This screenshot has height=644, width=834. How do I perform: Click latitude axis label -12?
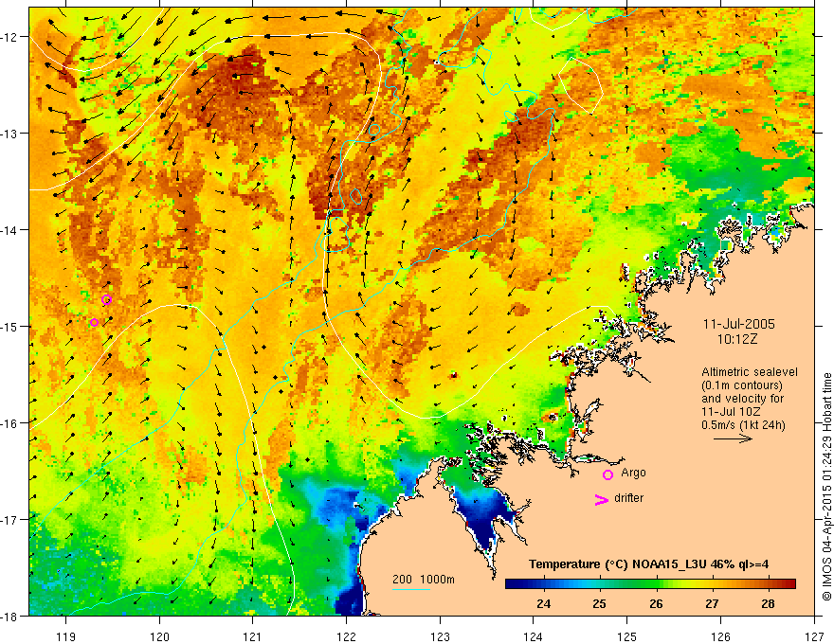click(x=10, y=37)
